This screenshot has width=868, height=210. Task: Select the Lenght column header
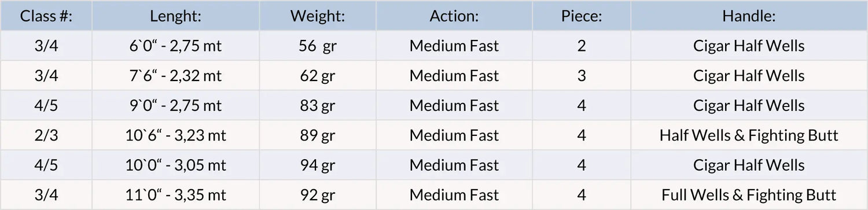pyautogui.click(x=176, y=16)
